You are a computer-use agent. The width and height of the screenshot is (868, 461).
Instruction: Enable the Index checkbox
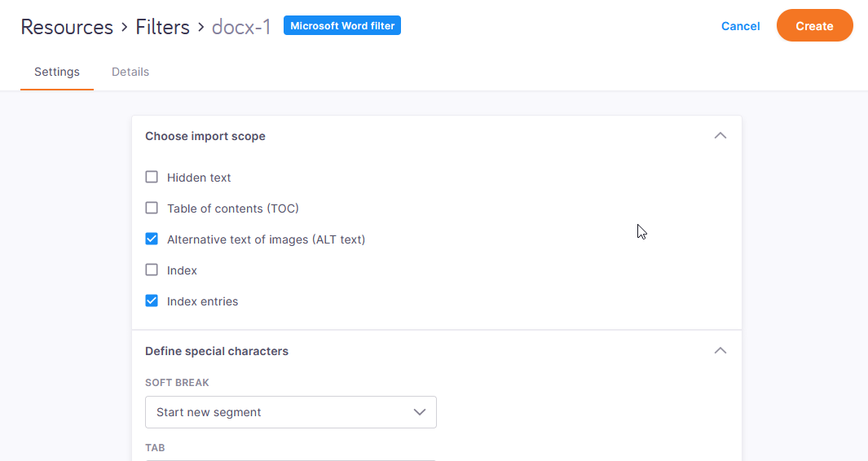click(152, 270)
